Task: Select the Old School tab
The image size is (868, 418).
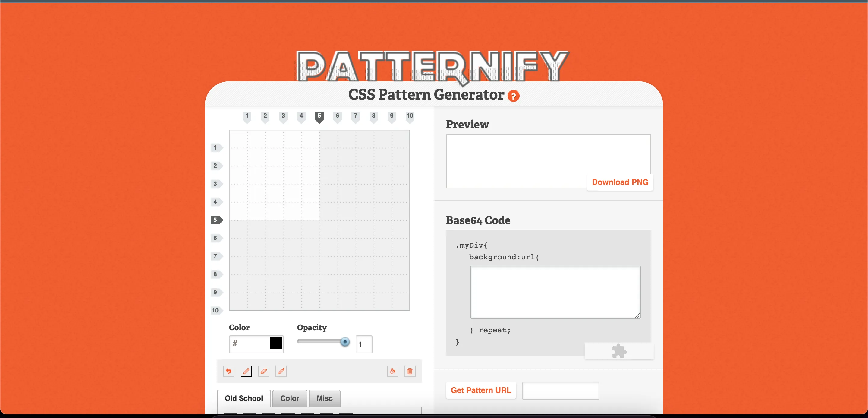Action: 244,398
